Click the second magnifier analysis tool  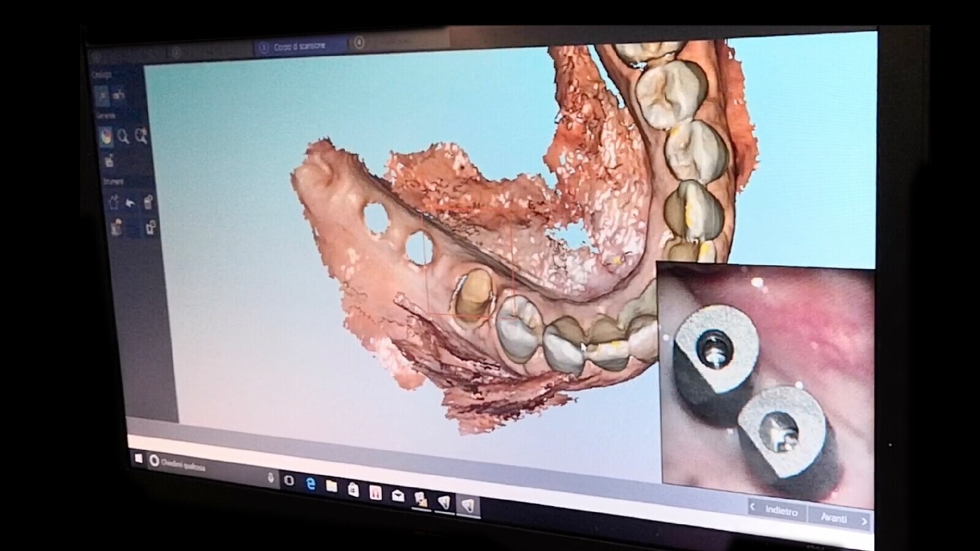[x=141, y=137]
